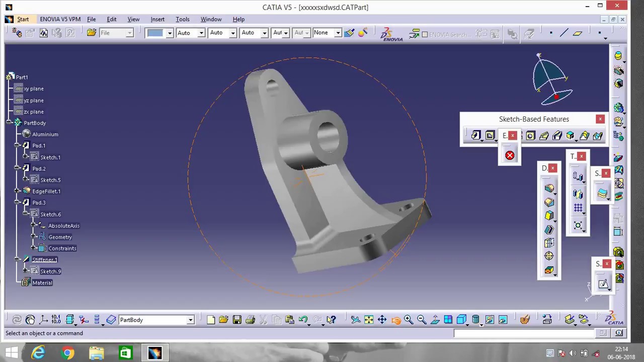Open the Insert menu
The height and width of the screenshot is (362, 644).
[157, 19]
